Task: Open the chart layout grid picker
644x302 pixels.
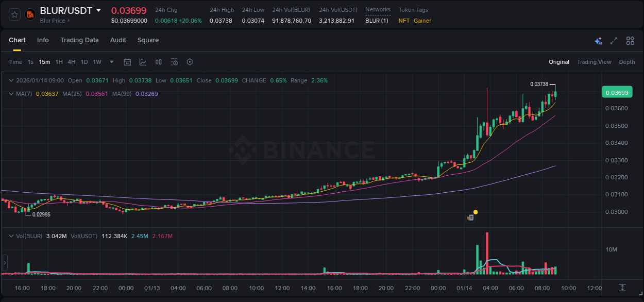Action: coord(630,41)
